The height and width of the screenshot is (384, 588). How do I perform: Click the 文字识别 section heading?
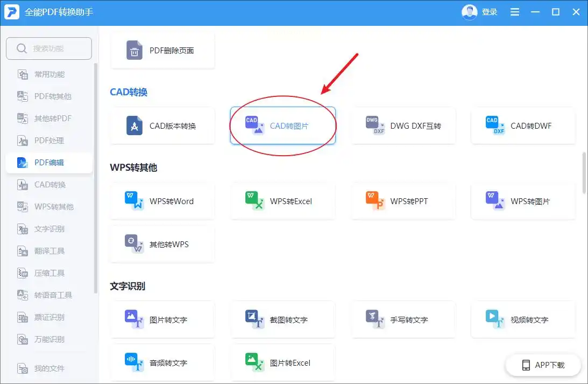click(x=127, y=286)
